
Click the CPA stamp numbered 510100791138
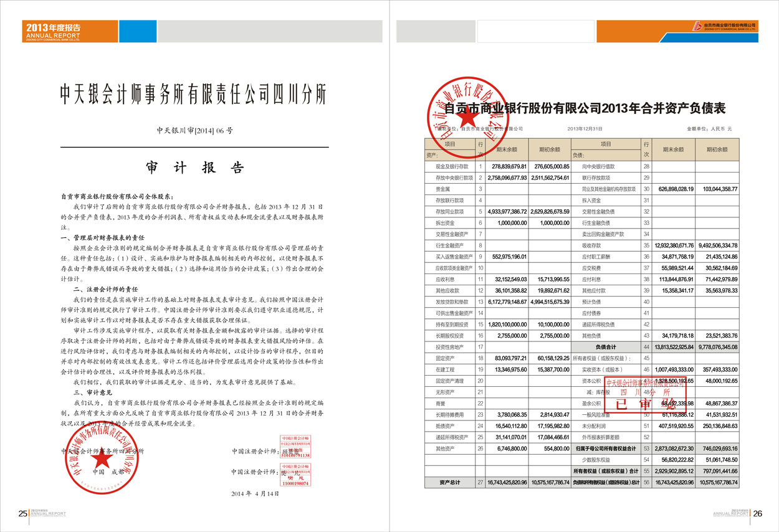click(295, 447)
